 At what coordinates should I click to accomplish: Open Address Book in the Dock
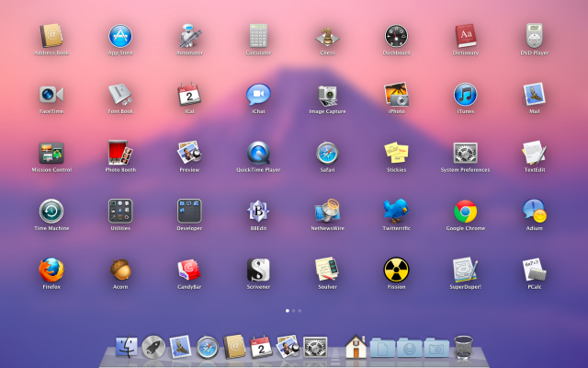(x=234, y=347)
